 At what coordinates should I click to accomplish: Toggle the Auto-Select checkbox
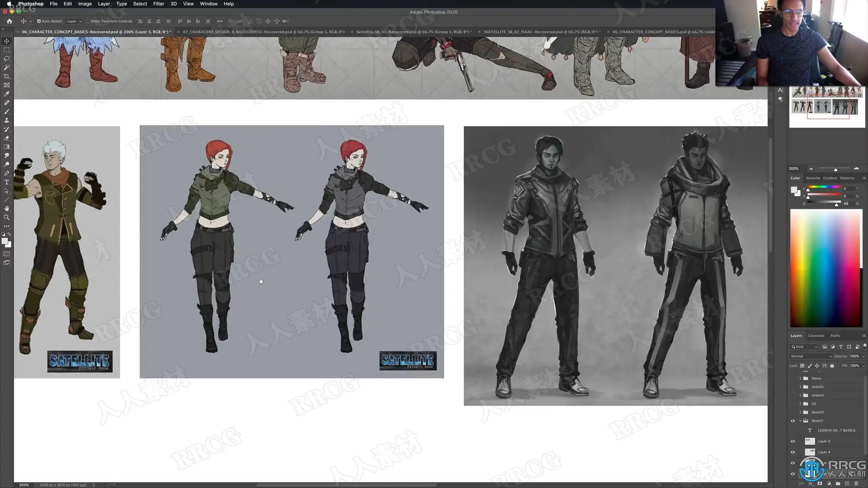(39, 21)
